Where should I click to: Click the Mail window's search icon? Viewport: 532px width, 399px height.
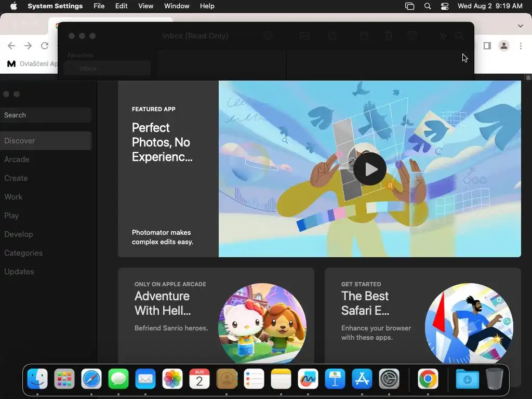coord(459,36)
